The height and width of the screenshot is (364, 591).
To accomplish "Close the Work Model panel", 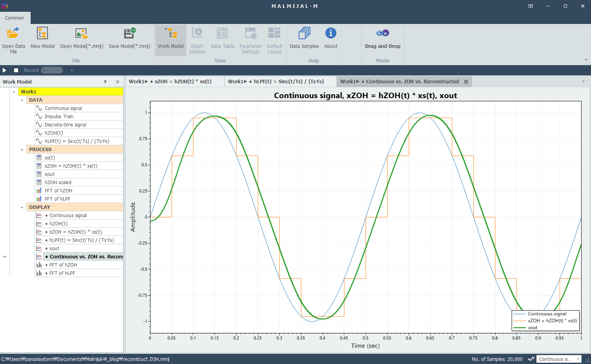I will 117,82.
